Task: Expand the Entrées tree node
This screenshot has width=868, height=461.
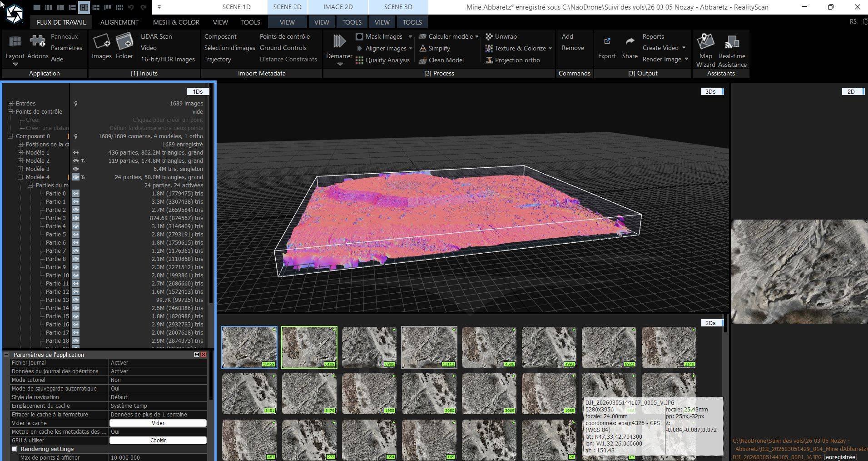Action: pos(10,104)
